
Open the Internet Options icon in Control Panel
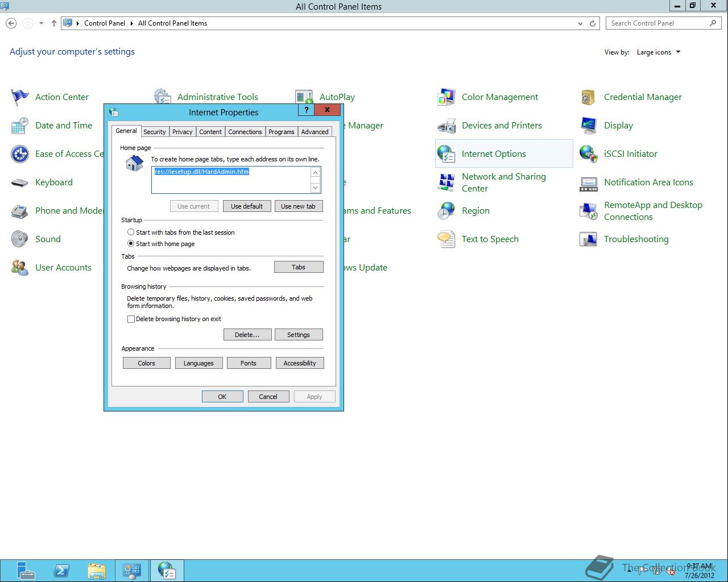coord(446,154)
